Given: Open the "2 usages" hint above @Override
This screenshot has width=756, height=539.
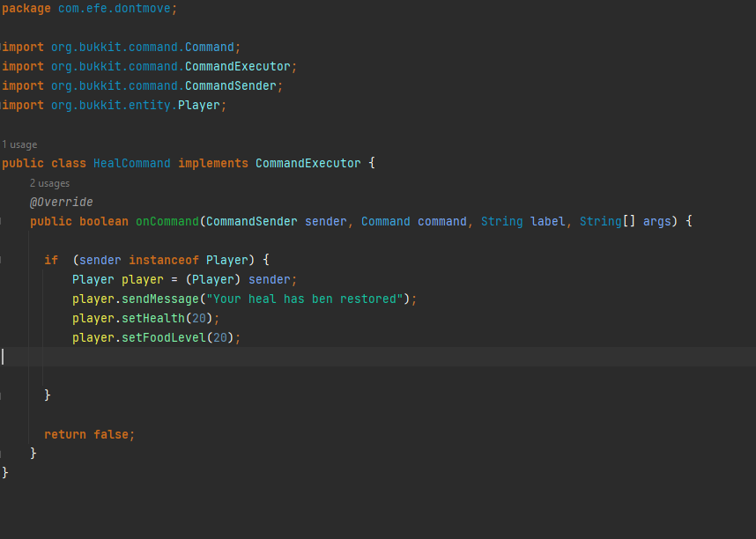Looking at the screenshot, I should coord(49,183).
